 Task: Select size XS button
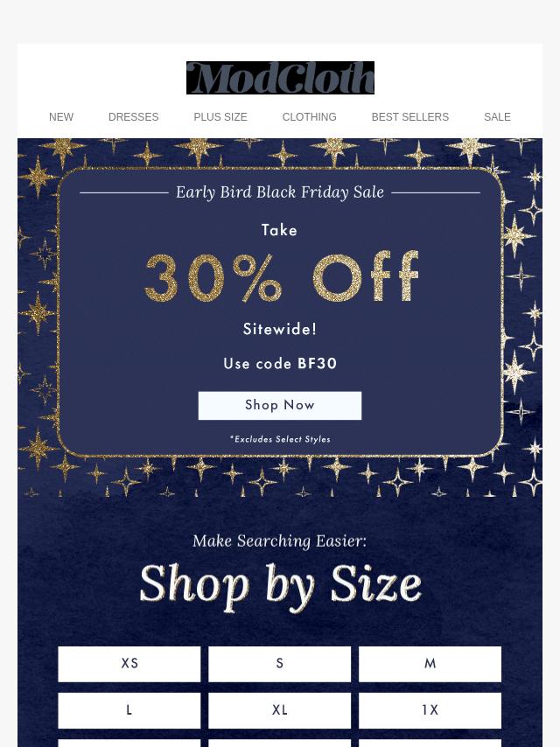129,664
